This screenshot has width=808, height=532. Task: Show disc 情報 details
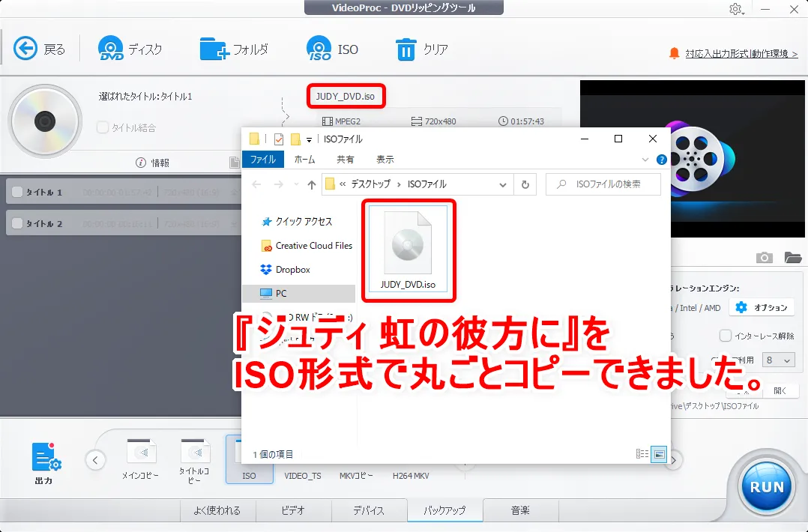(153, 163)
